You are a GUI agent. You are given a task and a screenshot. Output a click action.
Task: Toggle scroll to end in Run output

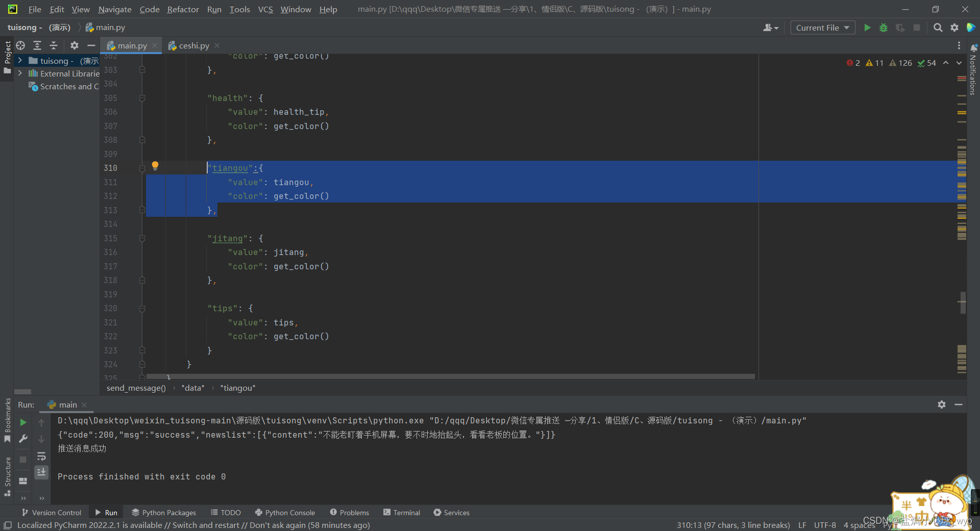coord(41,472)
